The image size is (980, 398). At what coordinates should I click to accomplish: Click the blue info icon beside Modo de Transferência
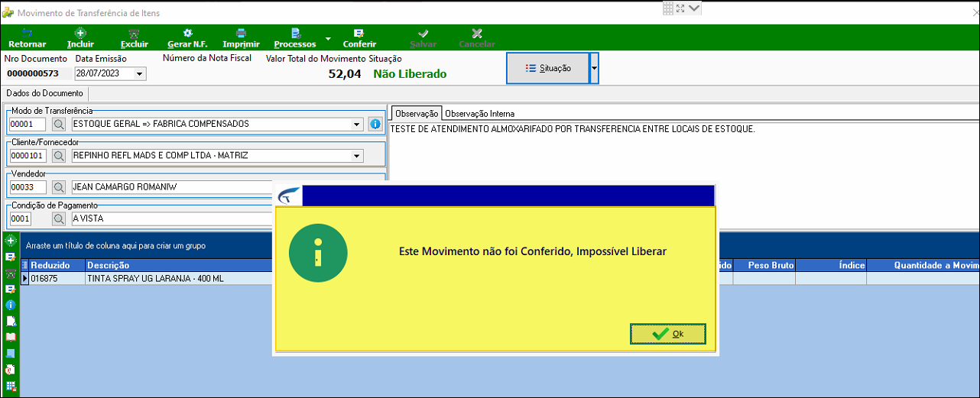(375, 124)
